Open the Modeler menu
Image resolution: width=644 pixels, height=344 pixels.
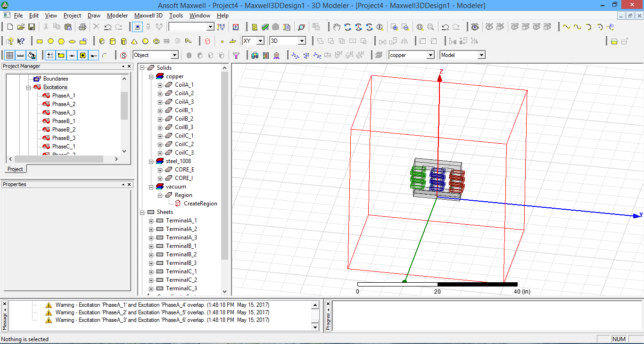click(117, 15)
